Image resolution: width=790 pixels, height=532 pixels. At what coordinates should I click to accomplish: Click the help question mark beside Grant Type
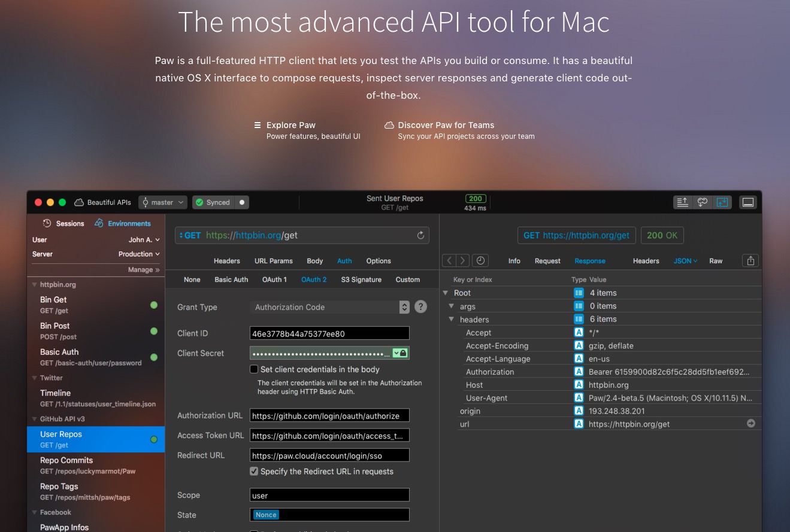(x=421, y=307)
